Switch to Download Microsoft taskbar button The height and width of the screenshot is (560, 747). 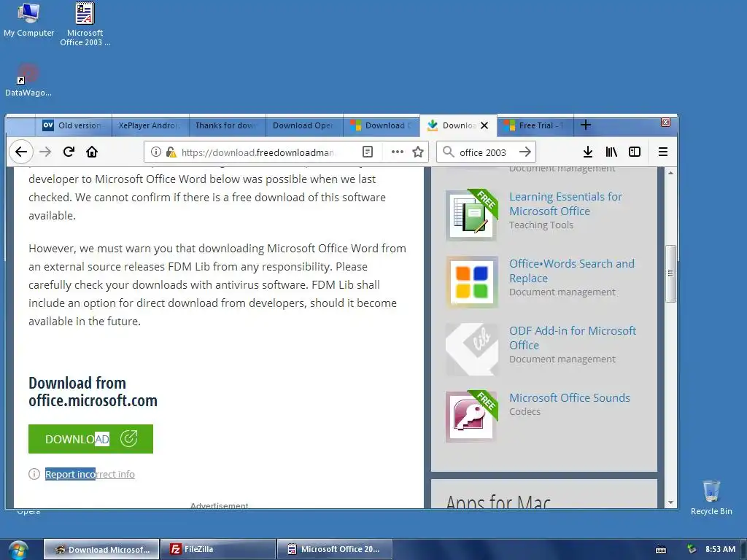[101, 550]
